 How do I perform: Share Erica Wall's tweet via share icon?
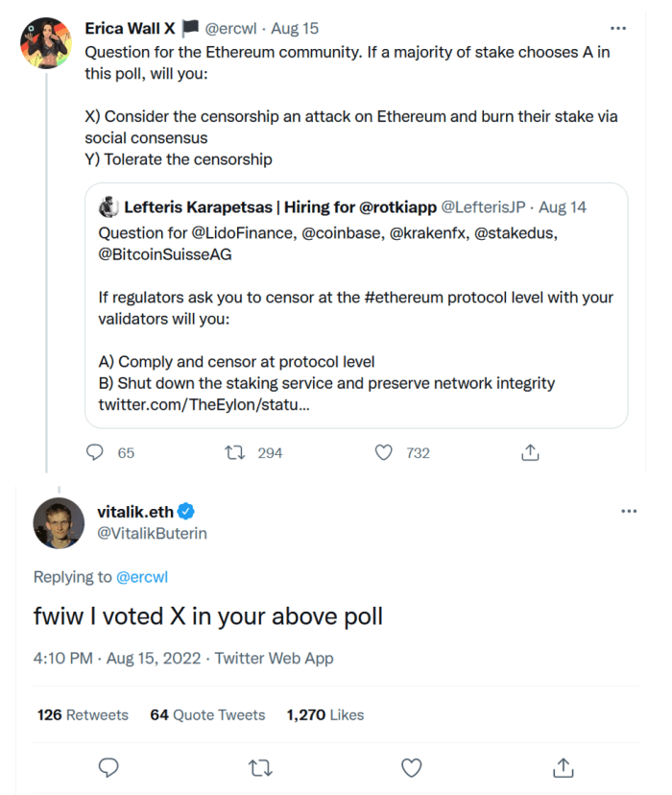530,452
